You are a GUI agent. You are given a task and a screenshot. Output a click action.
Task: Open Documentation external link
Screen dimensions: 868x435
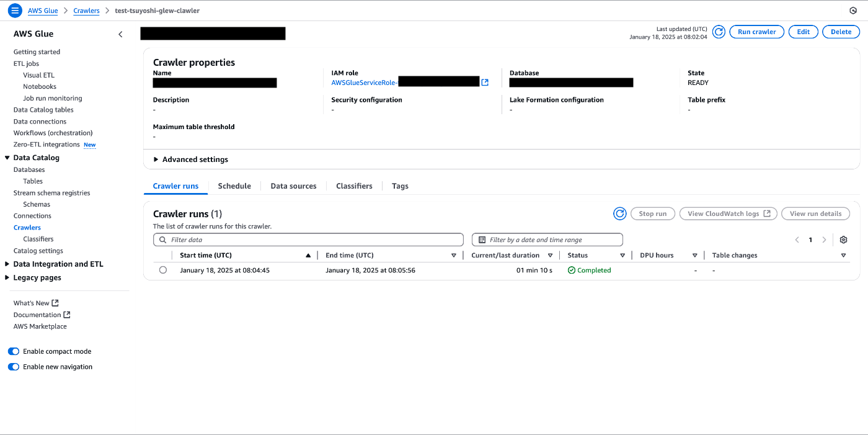point(42,315)
